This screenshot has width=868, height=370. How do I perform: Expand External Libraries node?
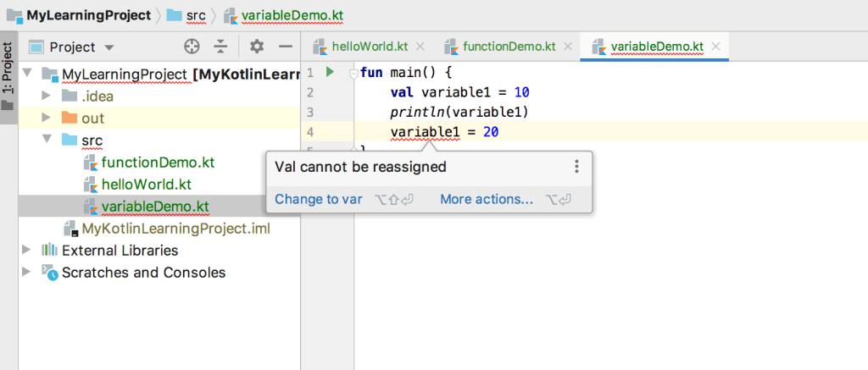(x=27, y=251)
